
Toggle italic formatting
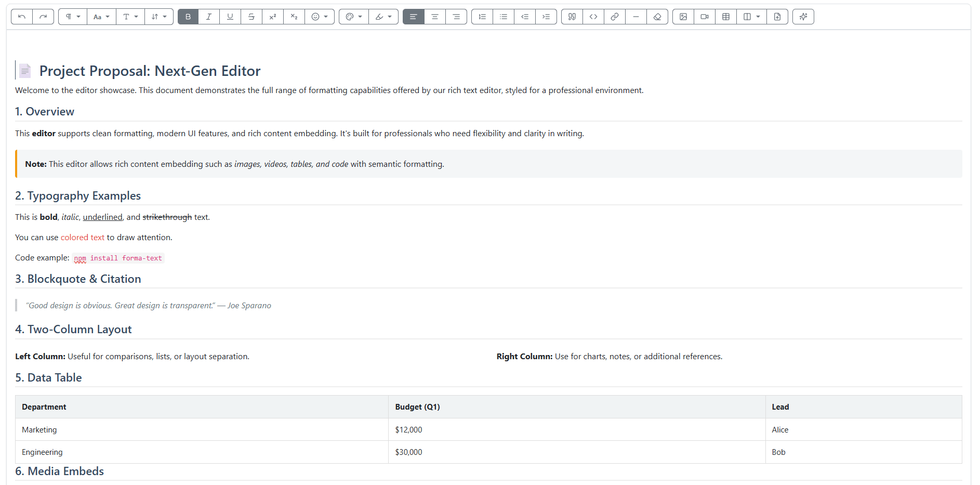click(209, 17)
